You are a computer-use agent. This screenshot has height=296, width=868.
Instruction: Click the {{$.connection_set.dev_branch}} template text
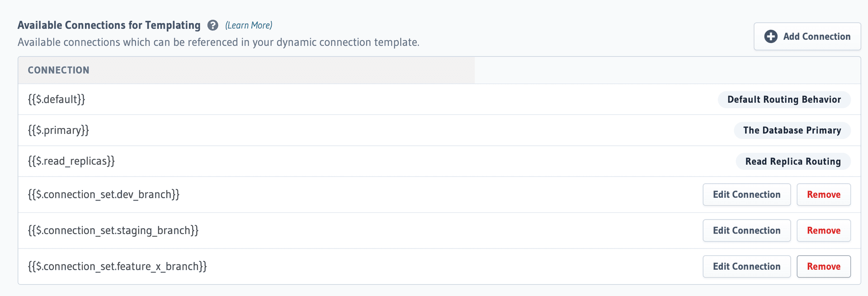tap(104, 194)
